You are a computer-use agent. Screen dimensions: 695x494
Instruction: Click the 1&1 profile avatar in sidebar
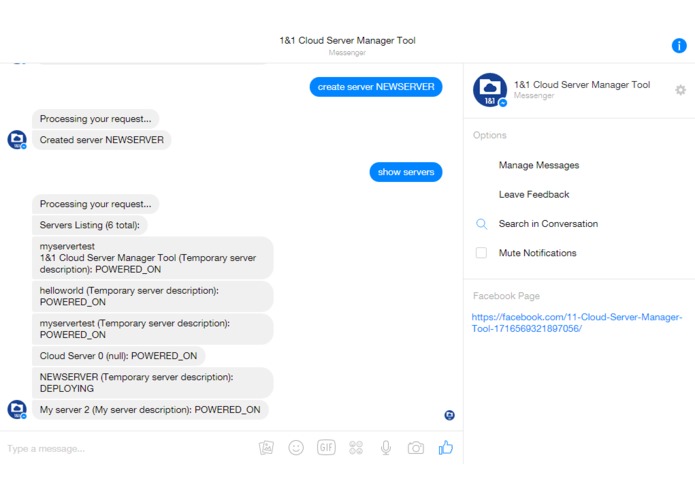(490, 90)
